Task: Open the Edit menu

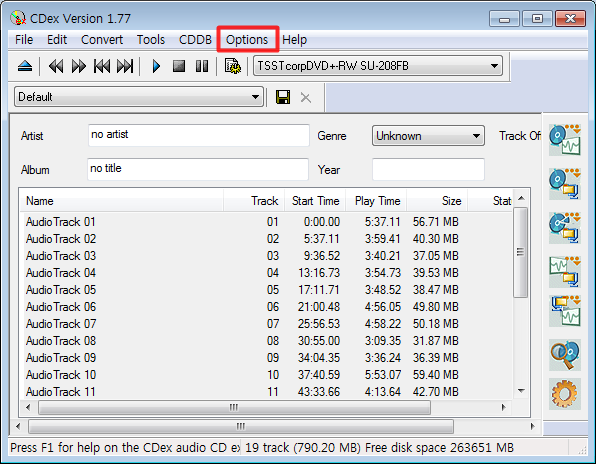Action: pos(57,40)
